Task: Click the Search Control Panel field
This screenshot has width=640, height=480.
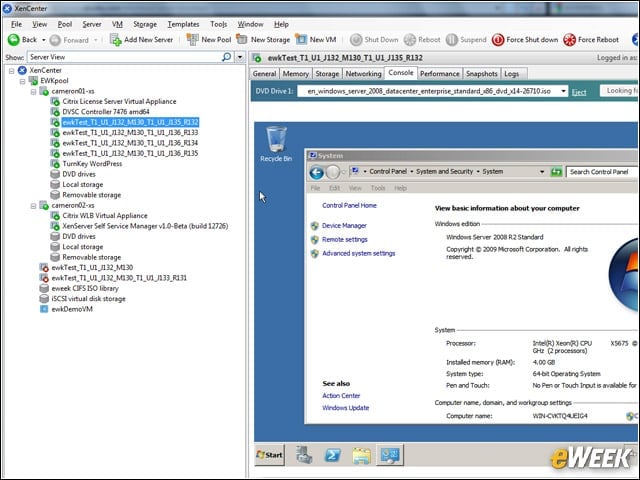Action: pyautogui.click(x=602, y=172)
